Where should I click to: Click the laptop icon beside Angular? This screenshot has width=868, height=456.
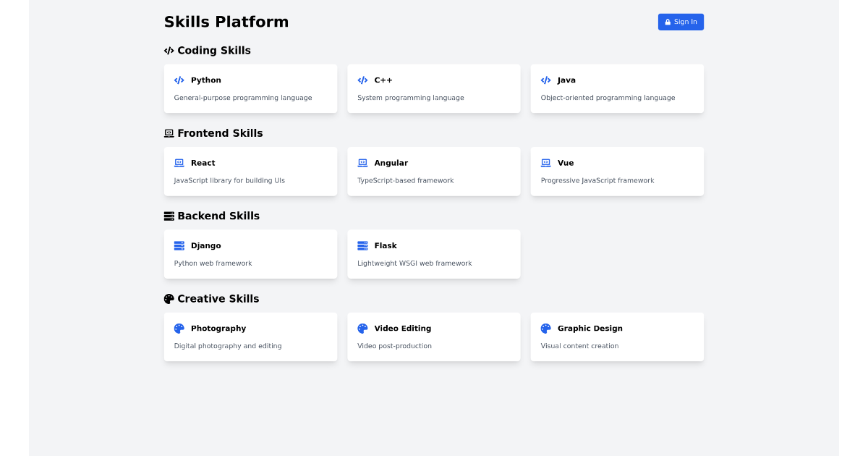click(362, 163)
